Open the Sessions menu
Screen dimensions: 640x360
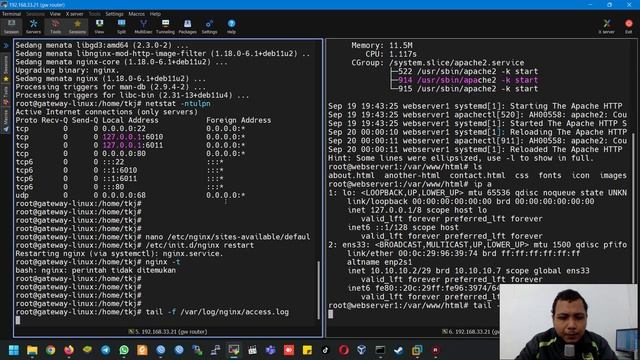pyautogui.click(x=36, y=14)
